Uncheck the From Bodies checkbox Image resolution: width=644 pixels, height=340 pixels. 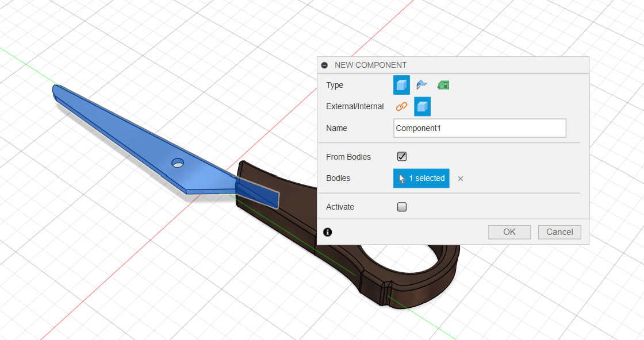402,157
